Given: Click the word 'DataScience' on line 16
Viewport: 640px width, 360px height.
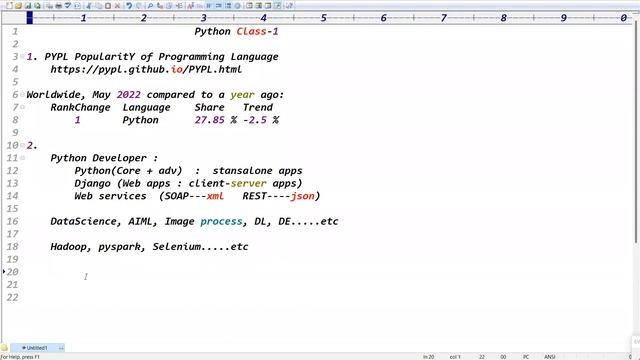Looking at the screenshot, I should (84, 221).
